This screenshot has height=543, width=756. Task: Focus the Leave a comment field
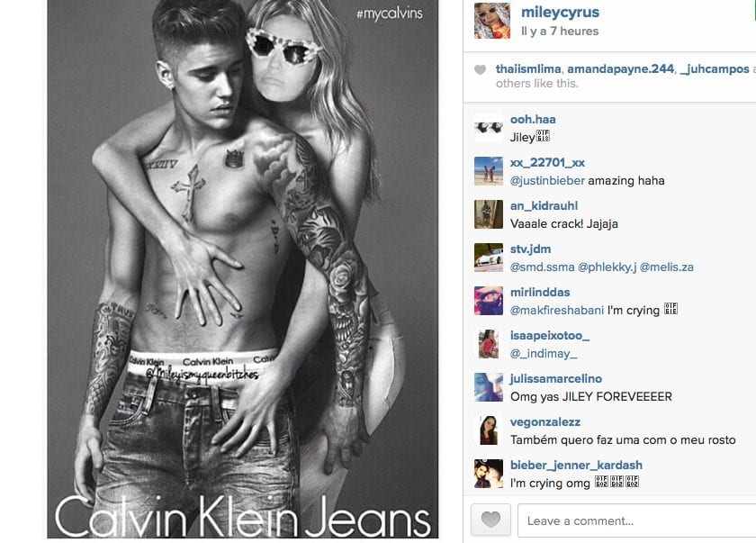tap(636, 520)
